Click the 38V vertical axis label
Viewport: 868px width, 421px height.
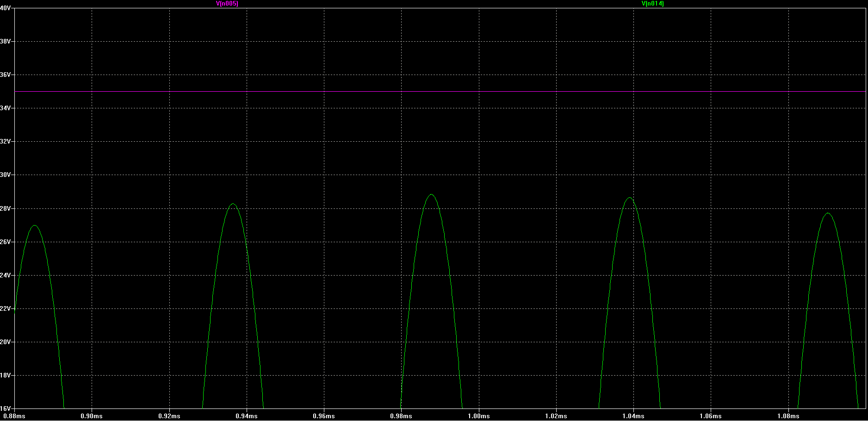coord(5,41)
